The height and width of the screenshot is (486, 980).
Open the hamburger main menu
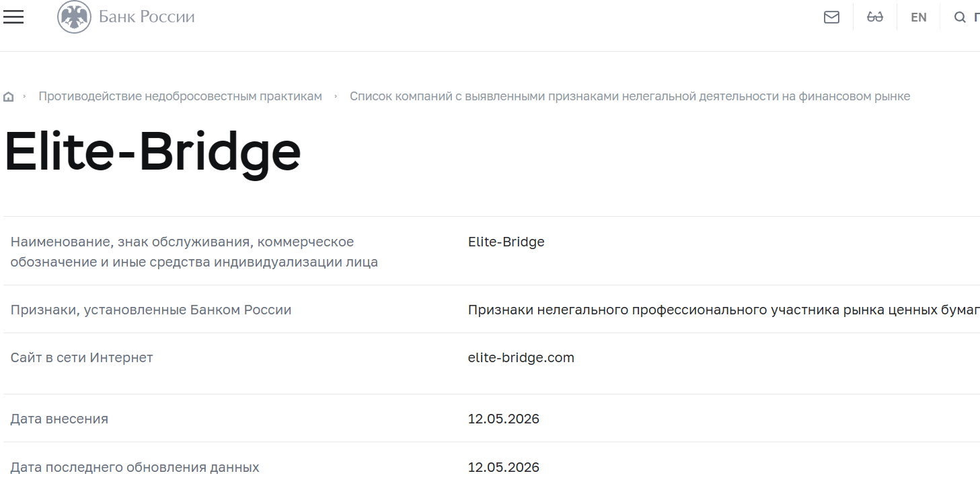[x=13, y=18]
